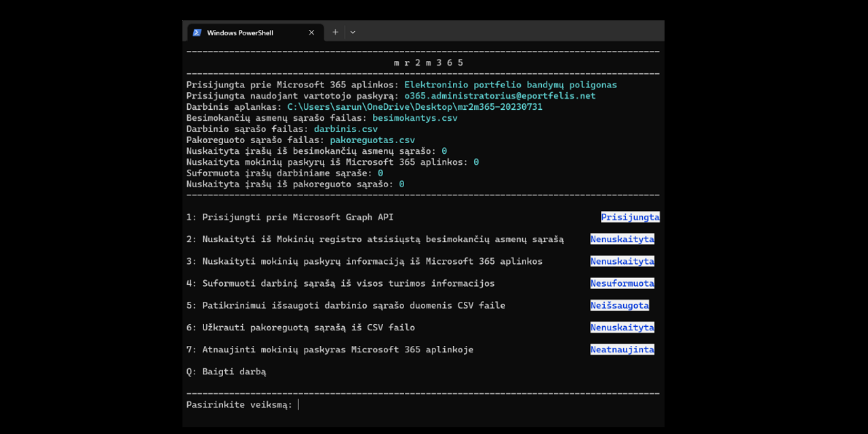Click the 'Neišsaugota' status label
Image resolution: width=868 pixels, height=434 pixels.
[x=619, y=305]
